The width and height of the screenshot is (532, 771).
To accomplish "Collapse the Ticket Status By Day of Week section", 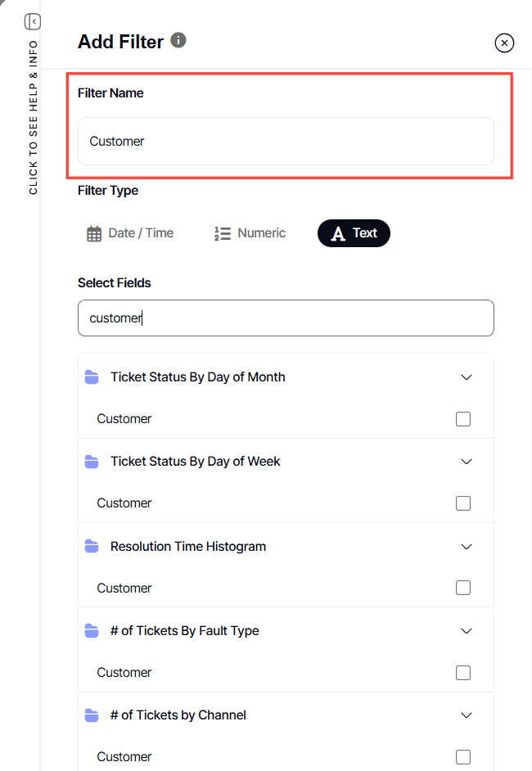I will pos(466,462).
